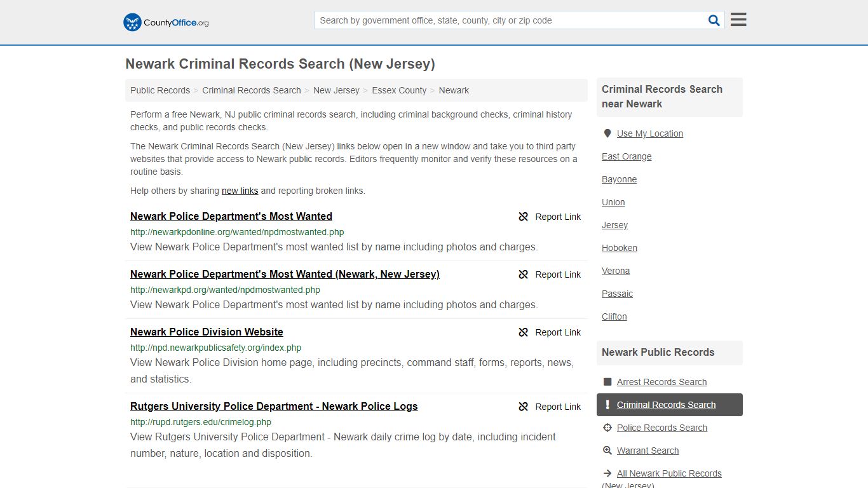Viewport: 868px width, 488px height.
Task: Follow the 'new links' hyperlink
Action: click(x=240, y=191)
